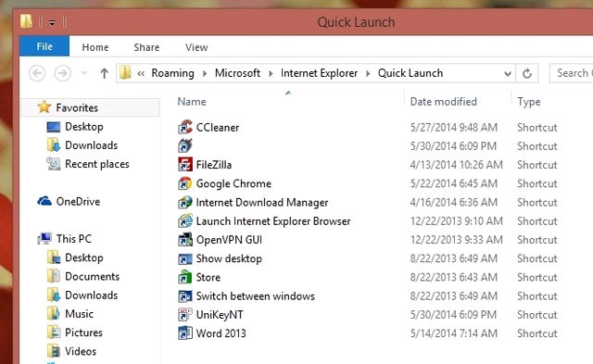
Task: Select the Launch Internet Explorer Browser icon
Action: [185, 220]
